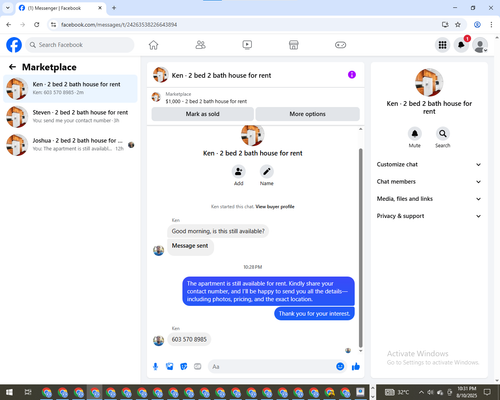The height and width of the screenshot is (400, 500).
Task: Attach a photo file icon
Action: 170,367
